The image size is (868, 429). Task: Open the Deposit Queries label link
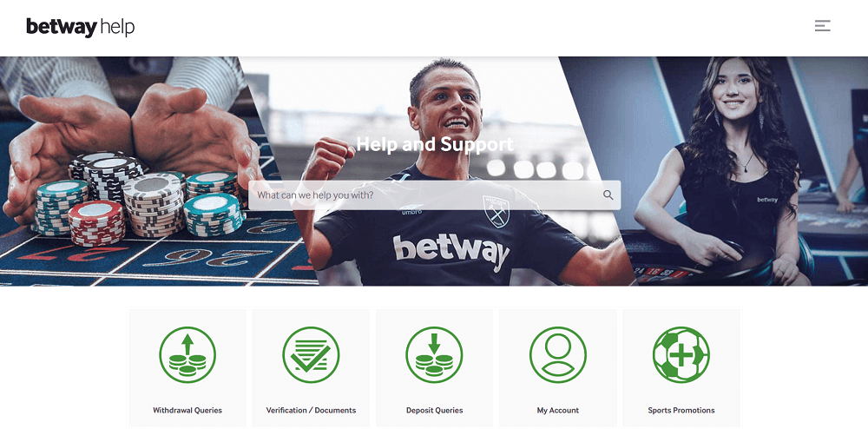[435, 410]
